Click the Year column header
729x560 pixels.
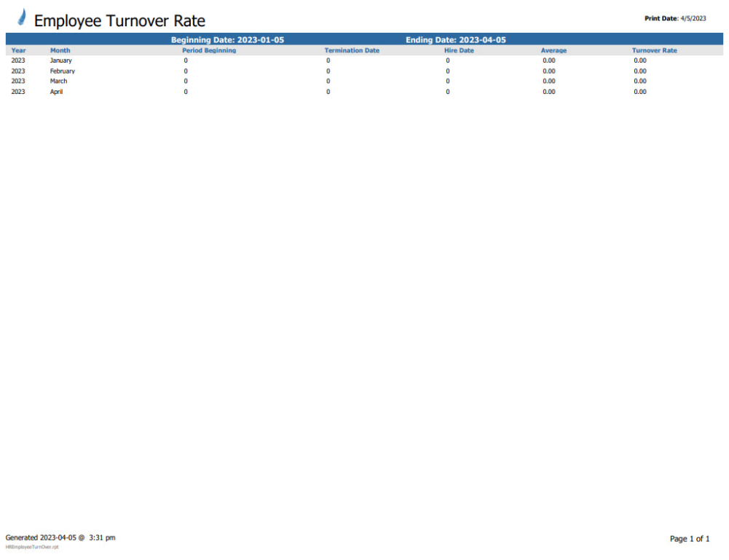point(18,50)
